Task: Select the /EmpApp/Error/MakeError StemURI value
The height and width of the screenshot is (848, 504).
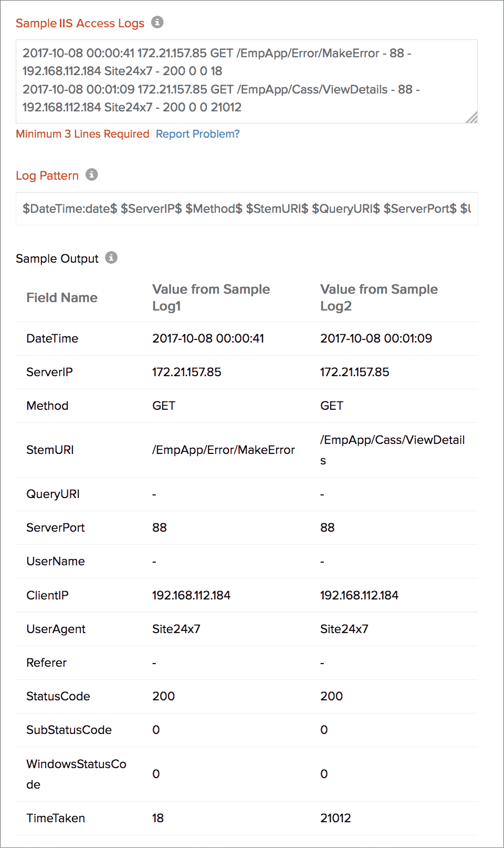Action: pos(224,450)
